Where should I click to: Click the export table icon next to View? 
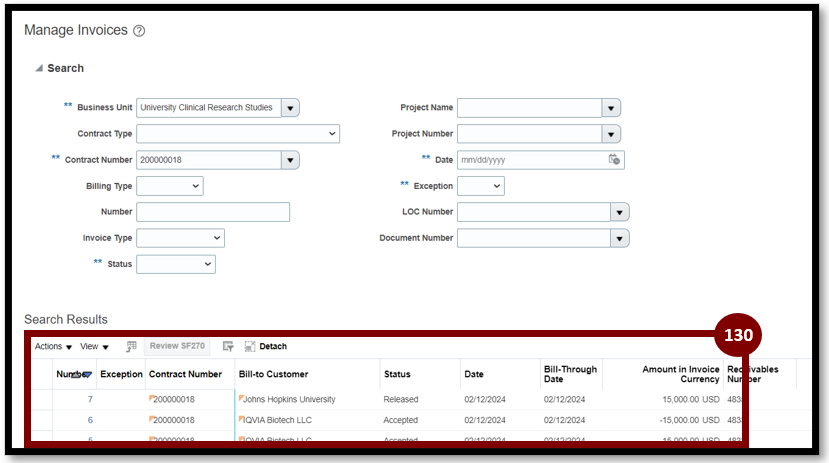pos(131,347)
